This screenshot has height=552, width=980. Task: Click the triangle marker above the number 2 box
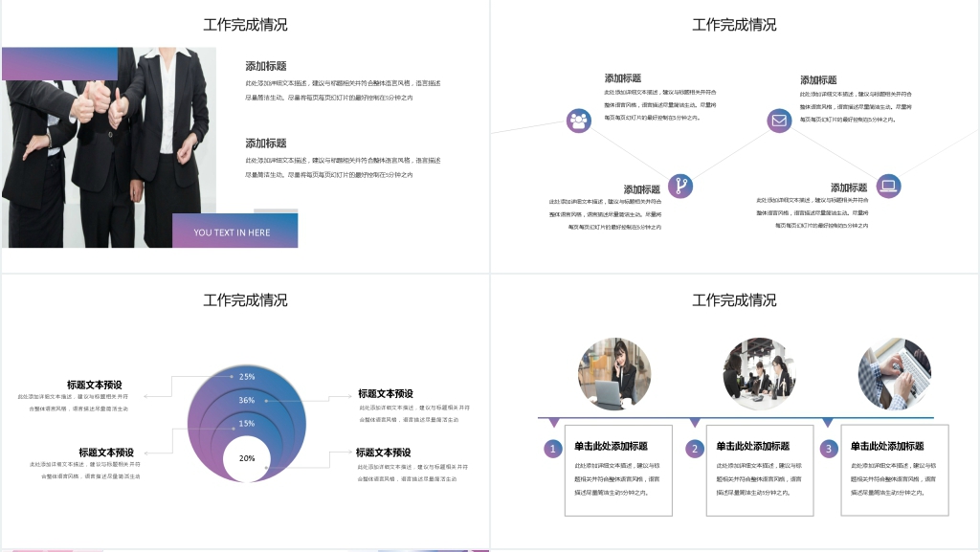coord(695,422)
